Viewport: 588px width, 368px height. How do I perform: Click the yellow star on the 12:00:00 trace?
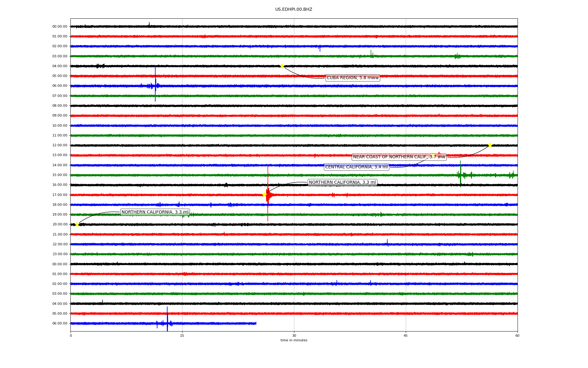click(x=490, y=145)
